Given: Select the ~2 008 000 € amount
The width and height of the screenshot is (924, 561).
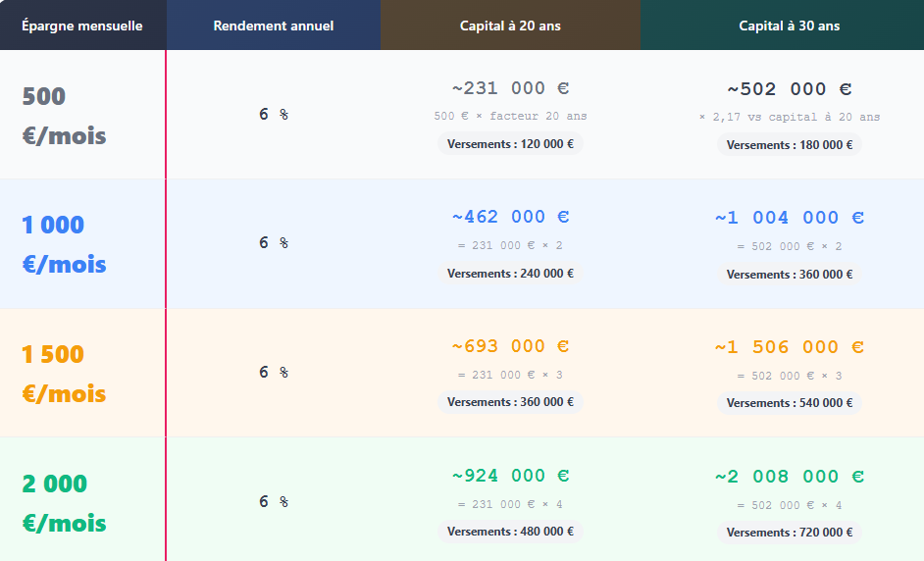Looking at the screenshot, I should [789, 477].
